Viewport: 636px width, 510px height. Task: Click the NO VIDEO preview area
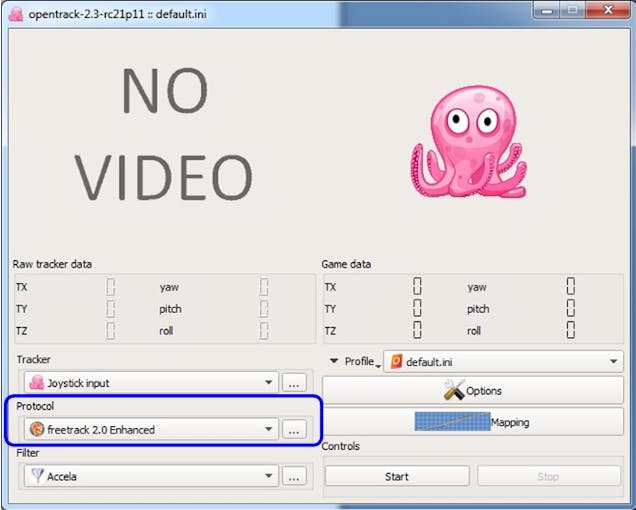tap(164, 134)
